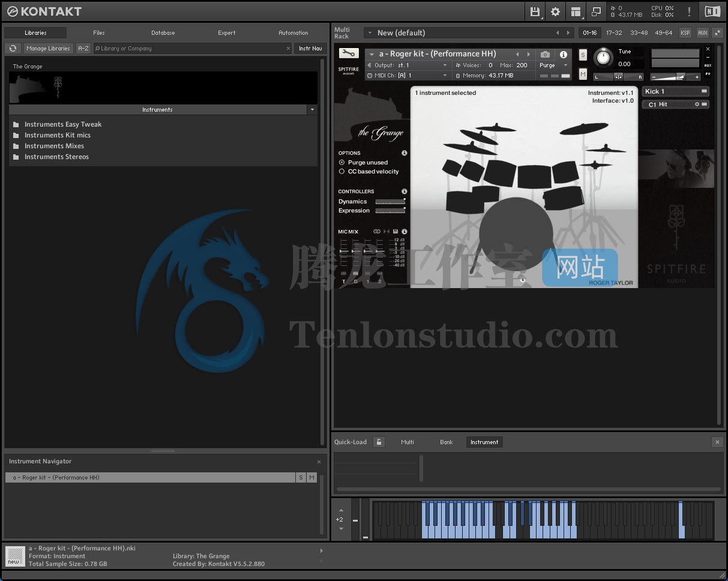Open the Instruments dropdown arrow in library

[312, 110]
